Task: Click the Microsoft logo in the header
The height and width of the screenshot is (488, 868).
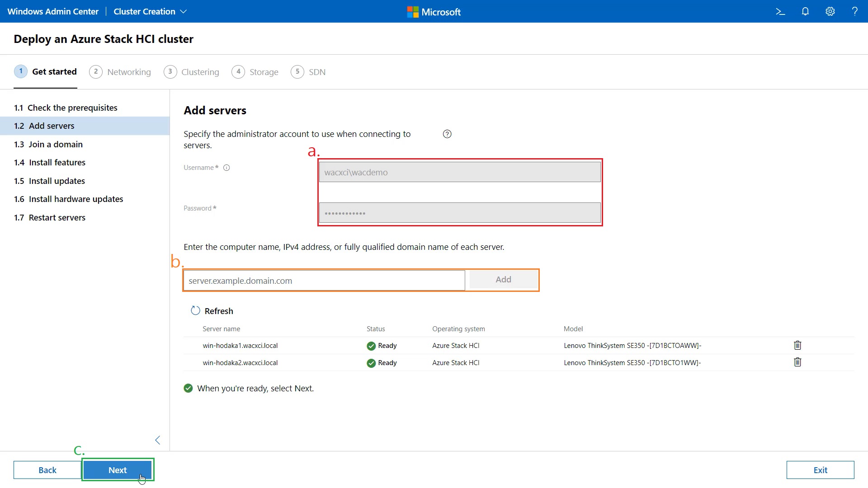Action: tap(433, 11)
